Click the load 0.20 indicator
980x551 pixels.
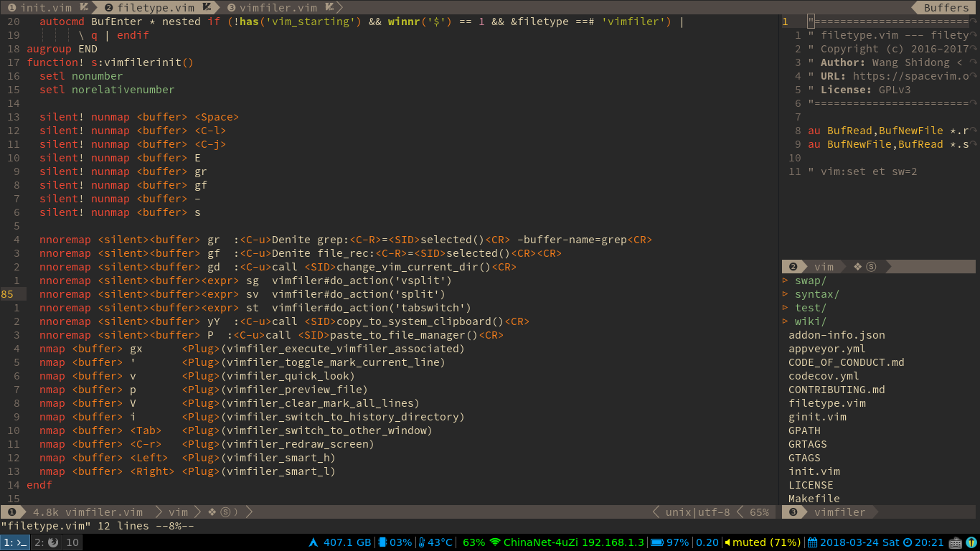click(x=707, y=542)
